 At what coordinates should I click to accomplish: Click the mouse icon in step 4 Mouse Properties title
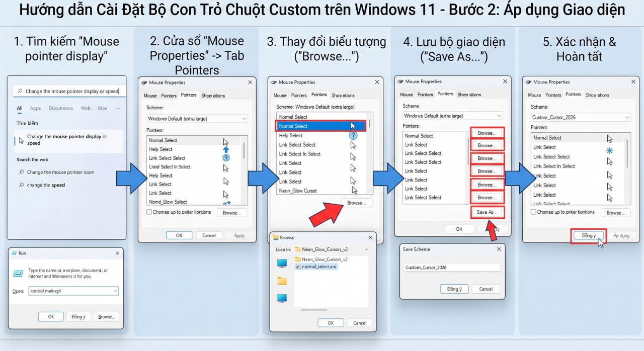pyautogui.click(x=400, y=81)
